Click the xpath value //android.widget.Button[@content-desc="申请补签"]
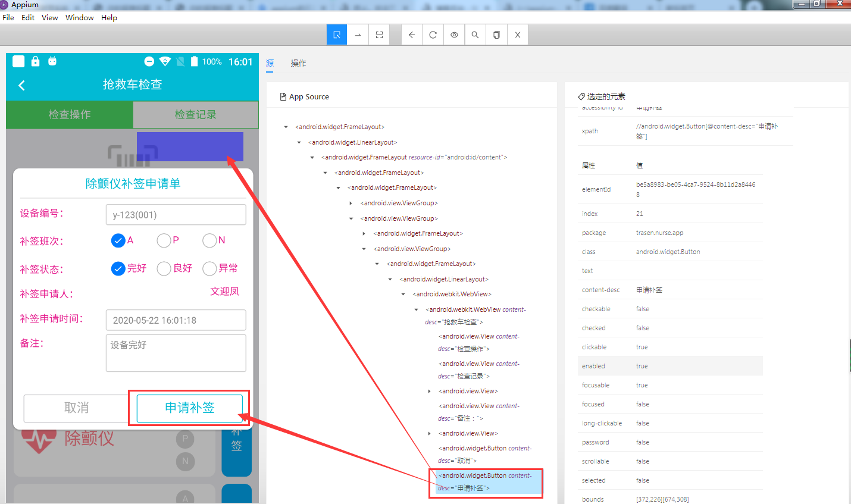Image resolution: width=851 pixels, height=504 pixels. [707, 132]
